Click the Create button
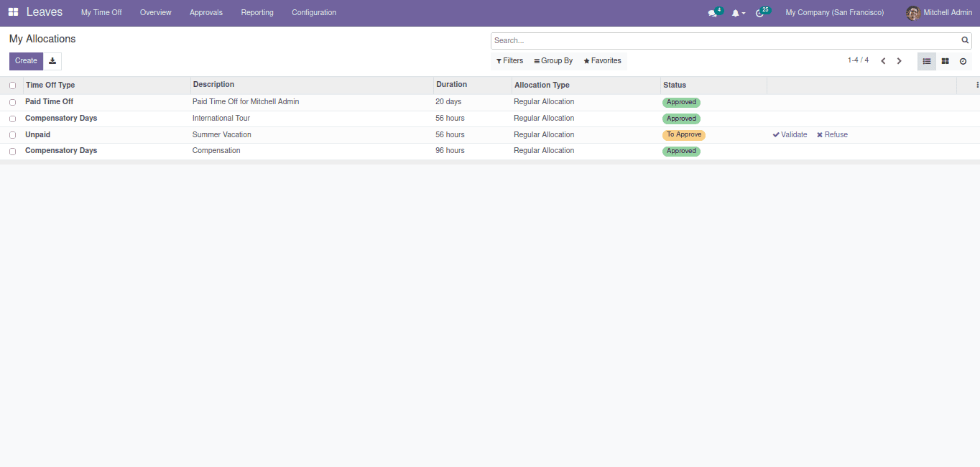Viewport: 980px width, 467px height. coord(26,61)
